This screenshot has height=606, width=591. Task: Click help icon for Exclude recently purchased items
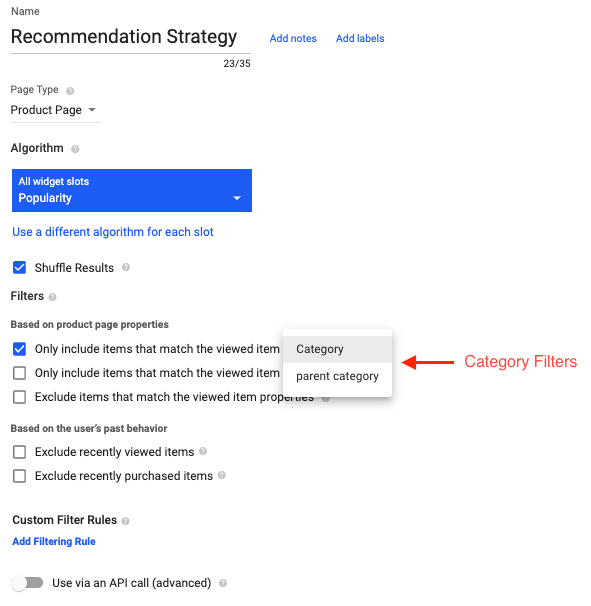pyautogui.click(x=222, y=475)
